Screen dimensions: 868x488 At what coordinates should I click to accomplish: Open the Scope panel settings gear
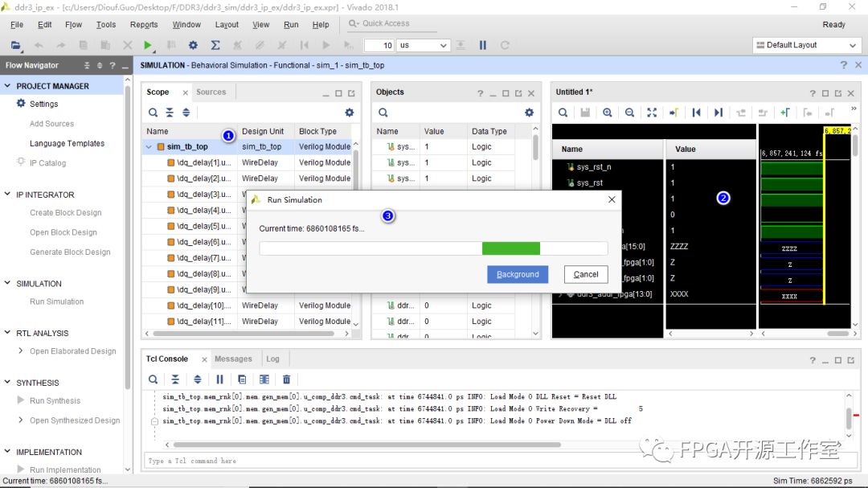pyautogui.click(x=349, y=113)
